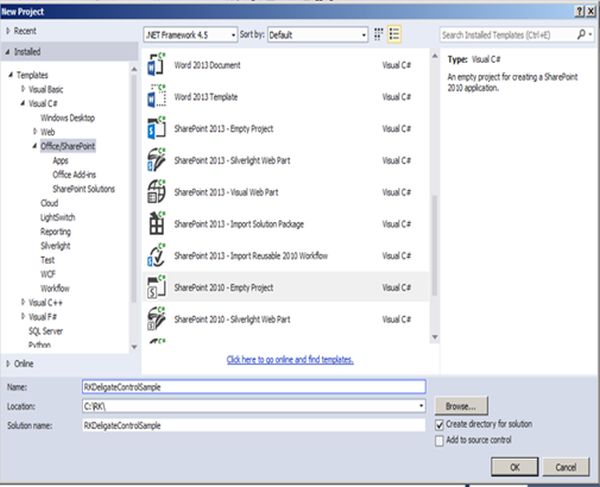Select SQL Server in the tree
This screenshot has height=487, width=600.
[46, 331]
